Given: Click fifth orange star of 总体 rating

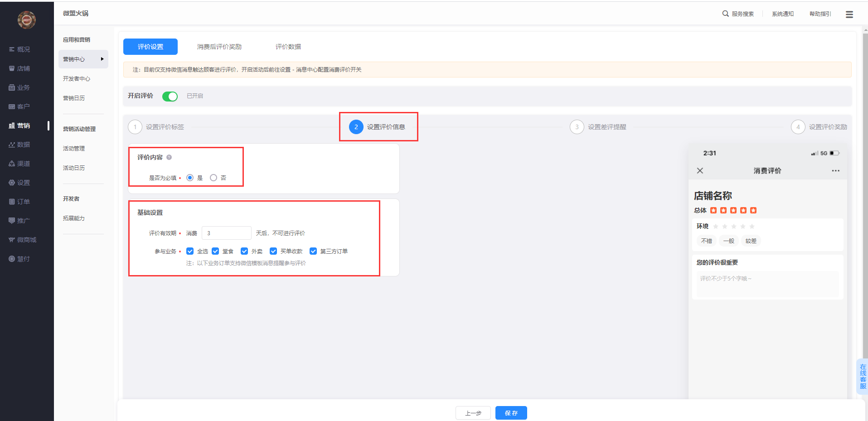Looking at the screenshot, I should point(753,210).
